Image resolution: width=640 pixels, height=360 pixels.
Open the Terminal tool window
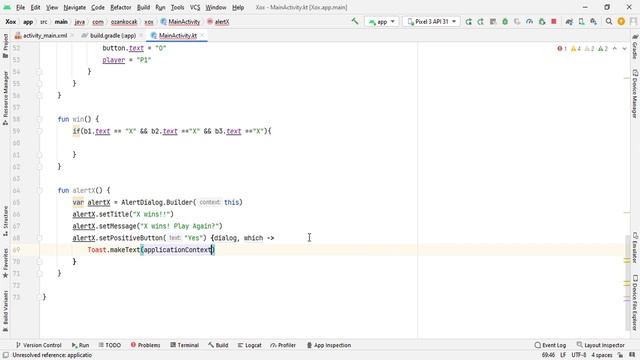click(184, 345)
